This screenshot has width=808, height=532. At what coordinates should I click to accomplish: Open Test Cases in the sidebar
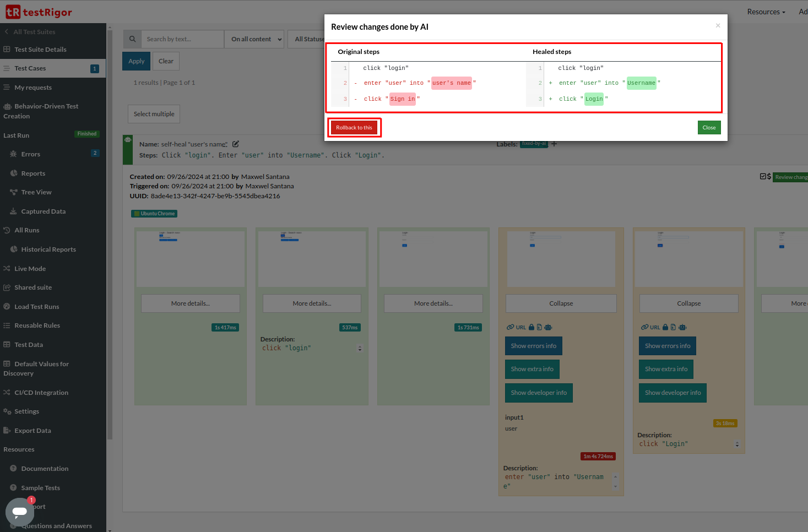click(30, 68)
